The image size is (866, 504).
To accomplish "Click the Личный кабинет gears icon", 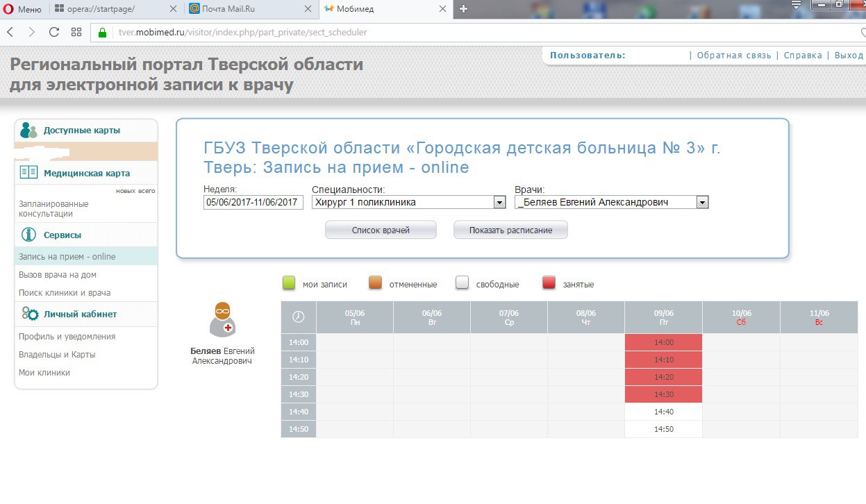I will [x=30, y=314].
